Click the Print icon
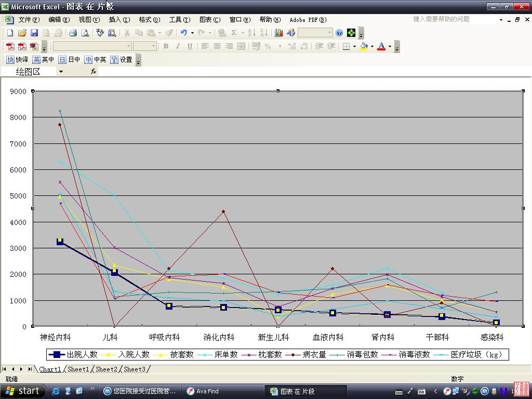This screenshot has width=532, height=399. (73, 33)
